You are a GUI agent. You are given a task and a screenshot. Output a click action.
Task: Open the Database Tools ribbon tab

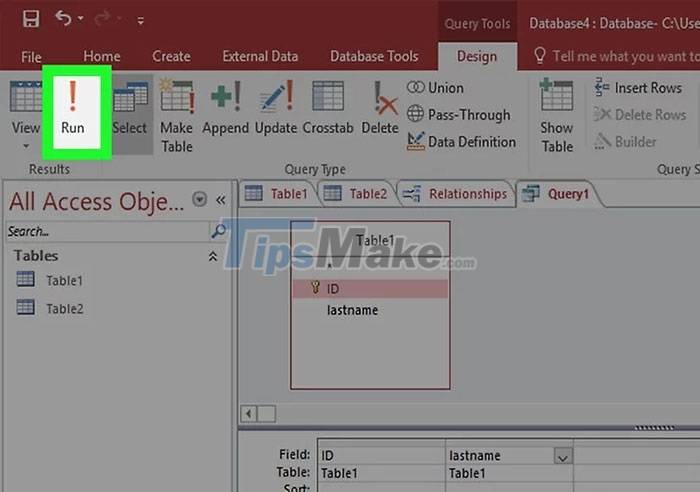point(374,56)
